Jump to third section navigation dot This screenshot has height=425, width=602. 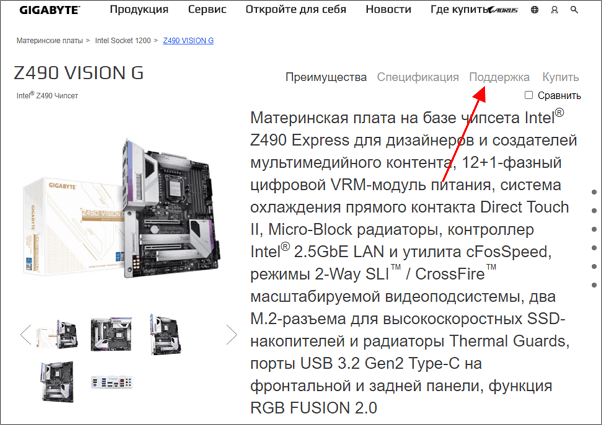(594, 229)
